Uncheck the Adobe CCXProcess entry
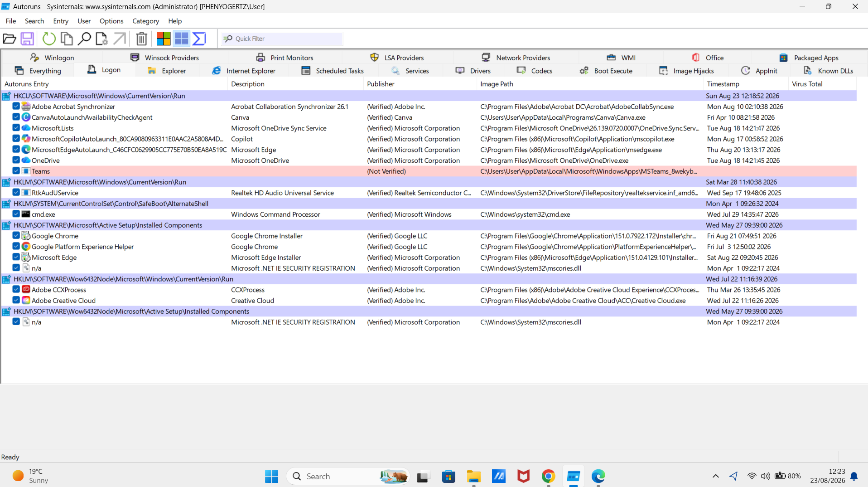The width and height of the screenshot is (868, 487). click(16, 289)
